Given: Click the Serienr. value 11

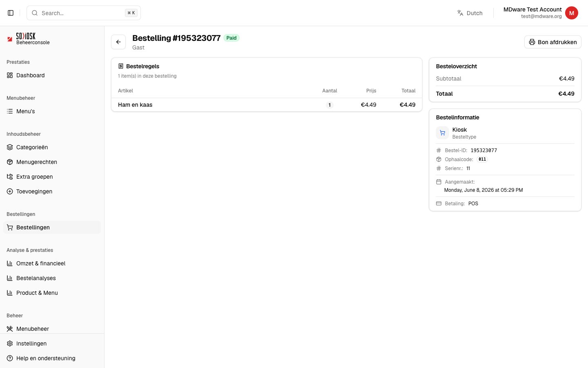Looking at the screenshot, I should [468, 168].
